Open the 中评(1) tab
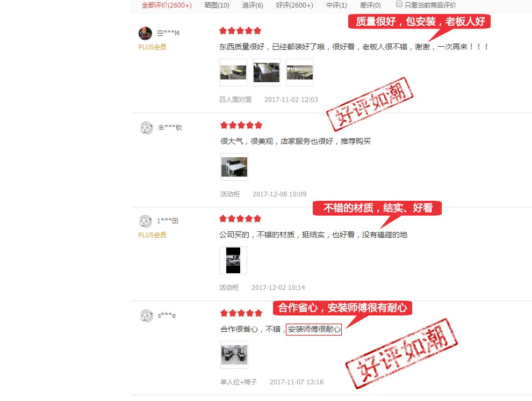 pos(336,5)
